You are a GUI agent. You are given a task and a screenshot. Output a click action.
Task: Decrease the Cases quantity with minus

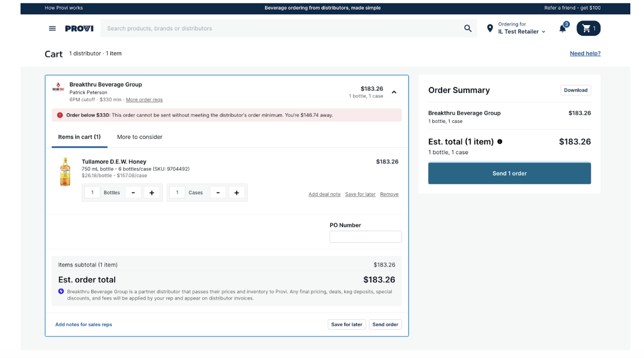218,192
